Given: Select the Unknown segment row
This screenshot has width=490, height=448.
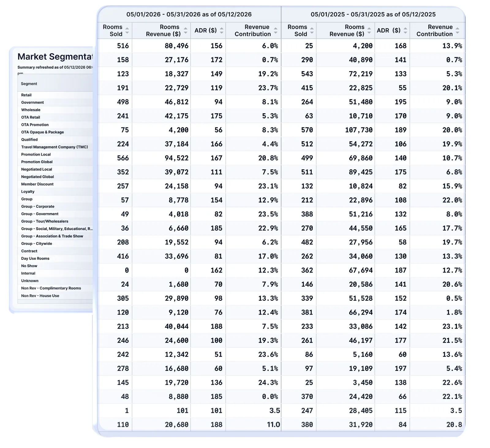Looking at the screenshot, I should click(x=55, y=281).
